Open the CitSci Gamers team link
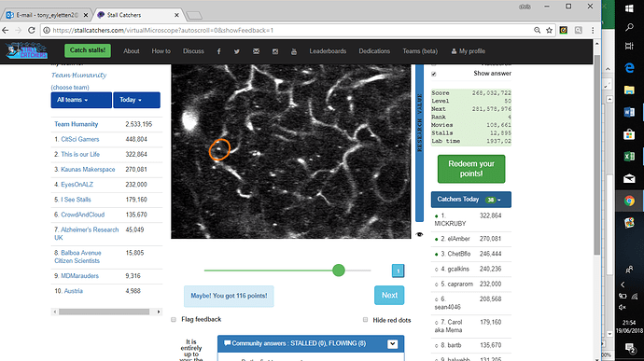This screenshot has height=361, width=644. (x=80, y=139)
